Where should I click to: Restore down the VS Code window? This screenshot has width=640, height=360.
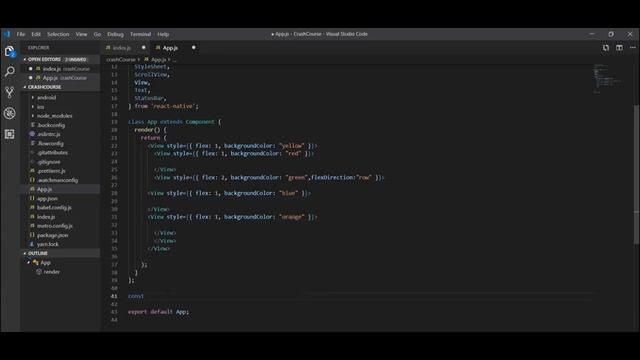611,34
